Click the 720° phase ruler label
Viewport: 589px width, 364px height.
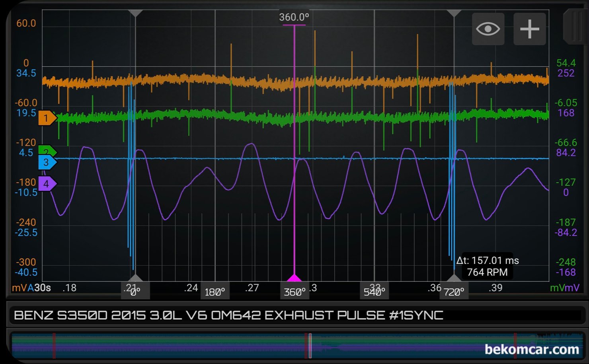point(454,292)
